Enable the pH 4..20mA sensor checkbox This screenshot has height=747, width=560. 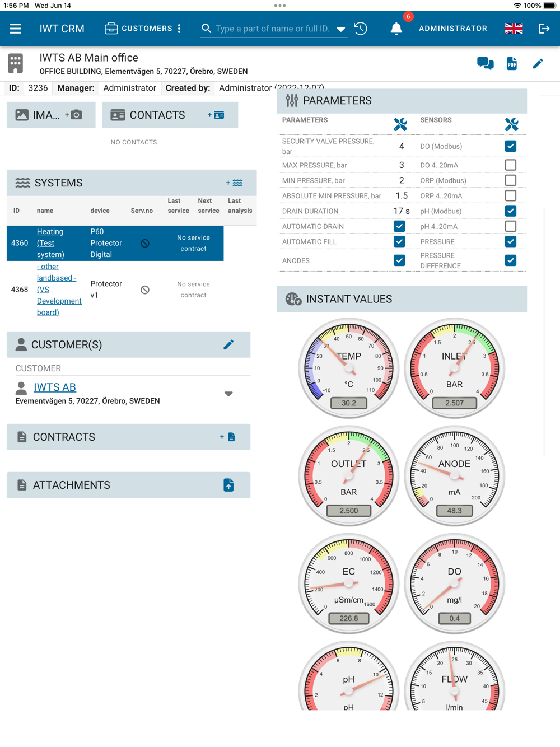pos(510,226)
